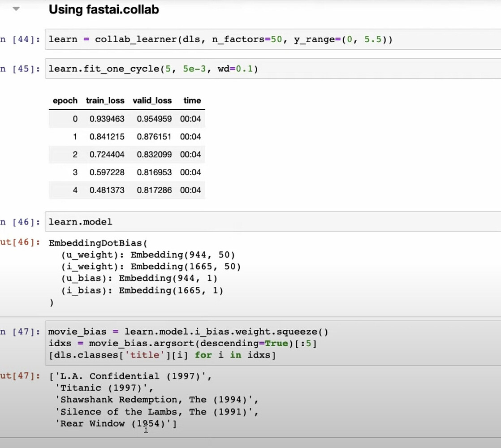The image size is (501, 448).
Task: Click the valid_loss column header
Action: [x=152, y=100]
